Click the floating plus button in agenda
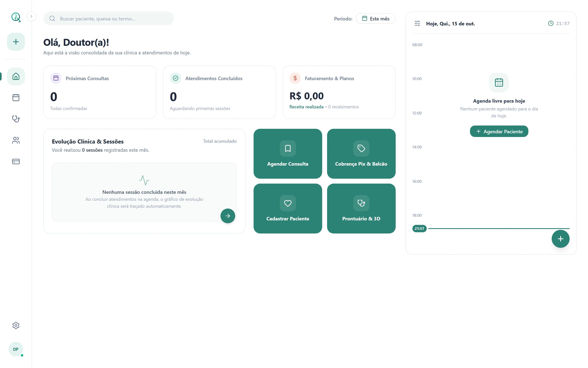588x368 pixels. [x=560, y=239]
